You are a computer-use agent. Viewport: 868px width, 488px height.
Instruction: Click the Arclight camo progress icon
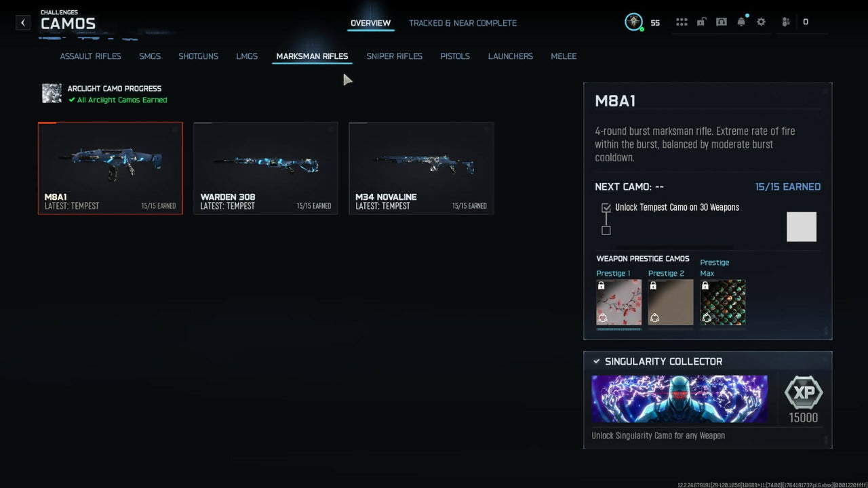(52, 94)
